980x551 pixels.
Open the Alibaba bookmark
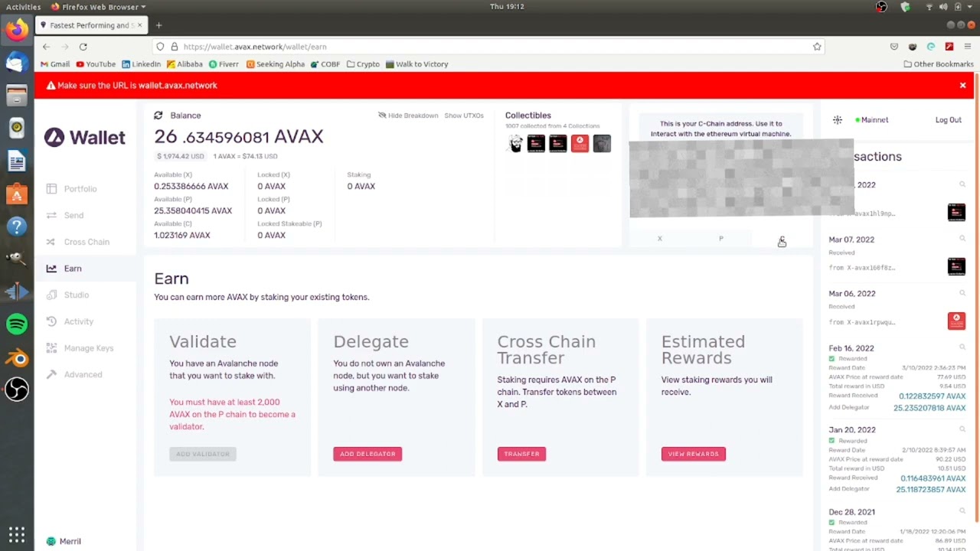pos(185,64)
